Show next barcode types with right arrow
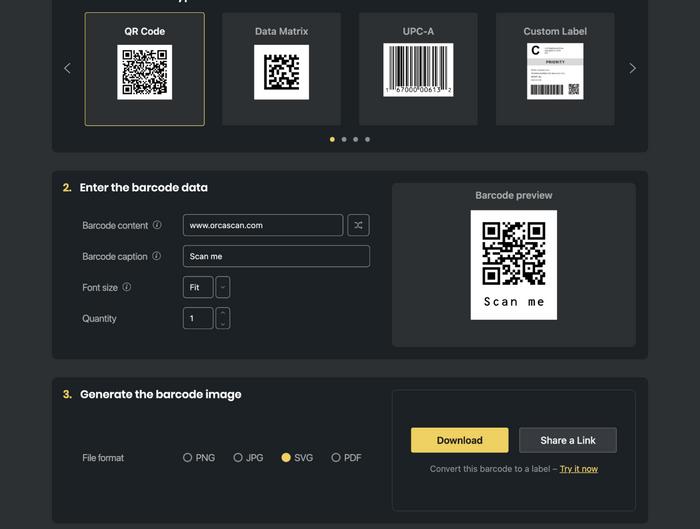 click(x=632, y=68)
